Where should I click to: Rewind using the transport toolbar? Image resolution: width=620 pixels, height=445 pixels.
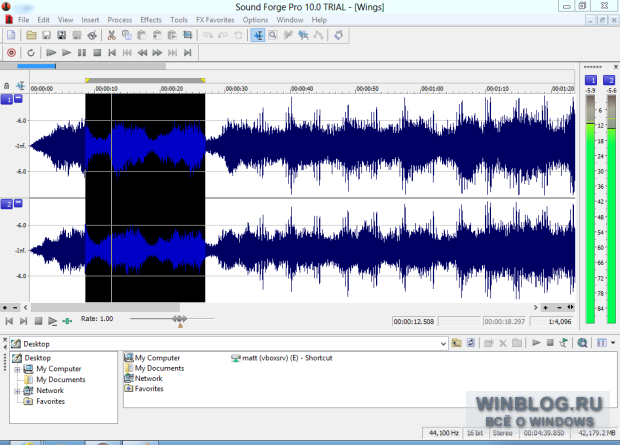[x=142, y=53]
